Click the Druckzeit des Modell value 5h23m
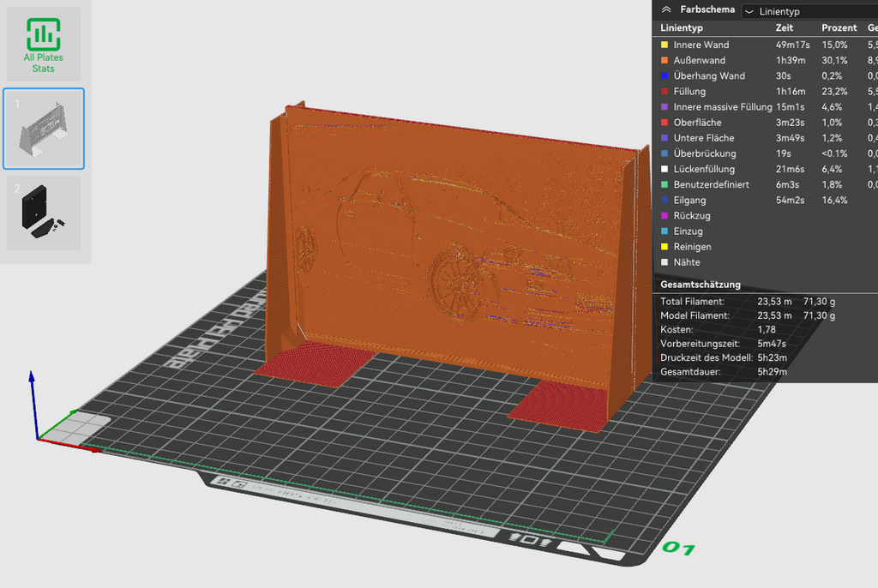 (773, 357)
